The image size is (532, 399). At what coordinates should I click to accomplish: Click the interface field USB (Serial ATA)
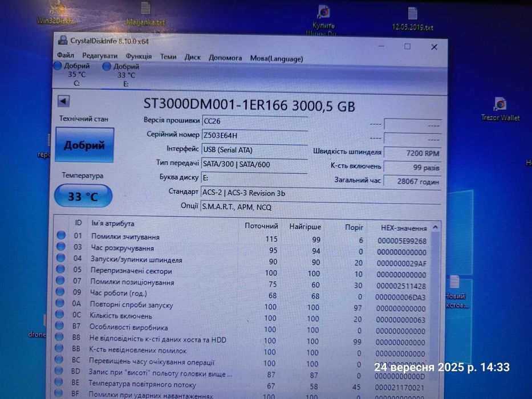(254, 149)
